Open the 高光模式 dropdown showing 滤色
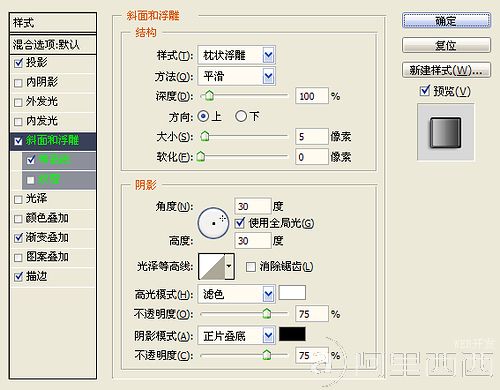 coord(236,294)
